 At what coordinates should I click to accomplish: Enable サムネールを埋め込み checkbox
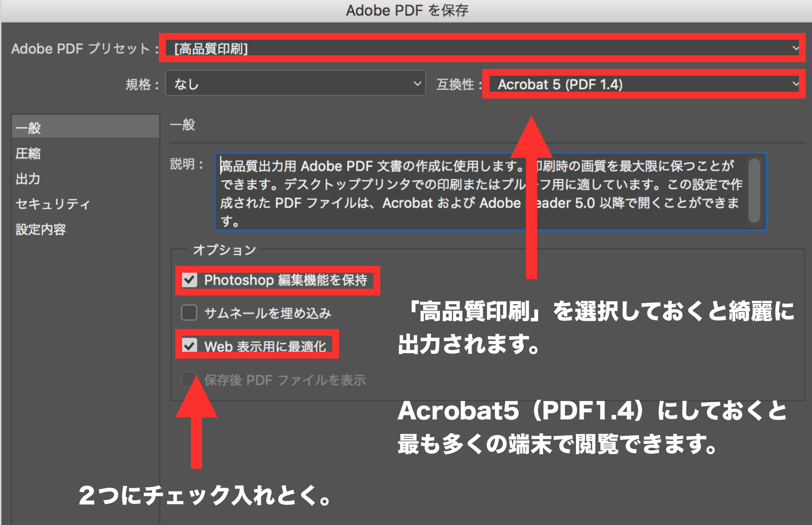[x=189, y=312]
